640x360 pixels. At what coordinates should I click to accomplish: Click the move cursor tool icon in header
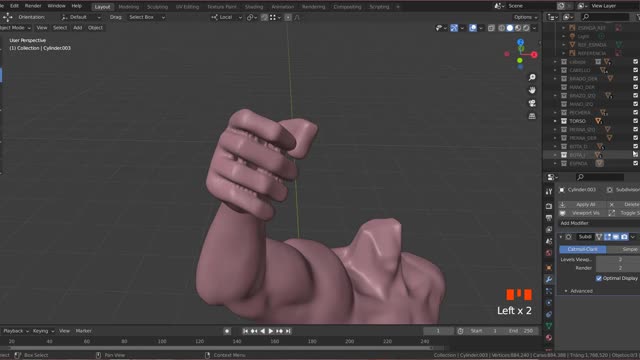(x=7, y=17)
